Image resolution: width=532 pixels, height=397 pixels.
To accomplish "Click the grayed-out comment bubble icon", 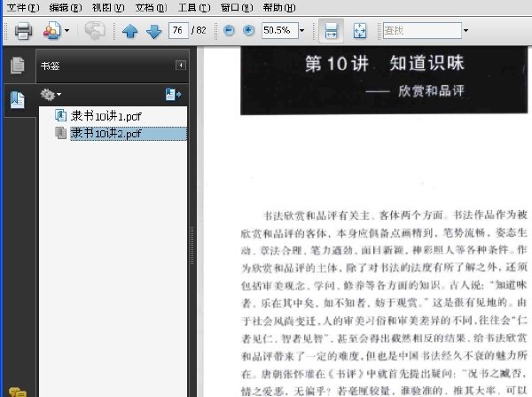I will [x=94, y=31].
